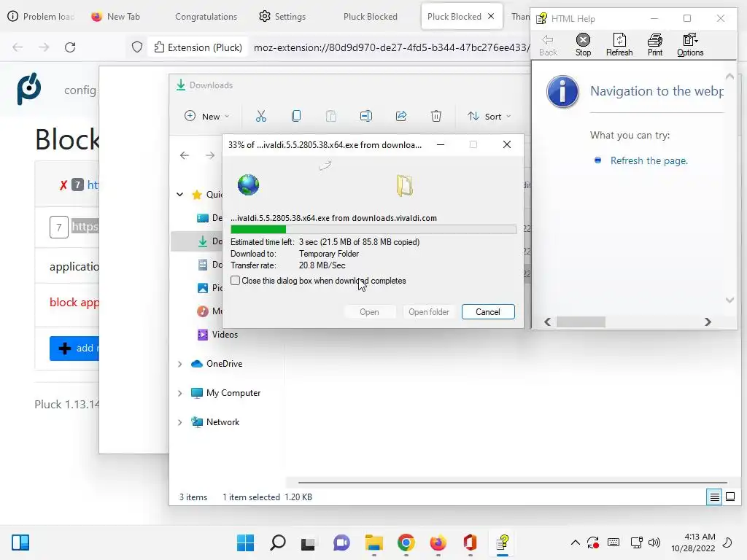747x560 pixels.
Task: Switch to large icons view in Explorer
Action: point(729,497)
